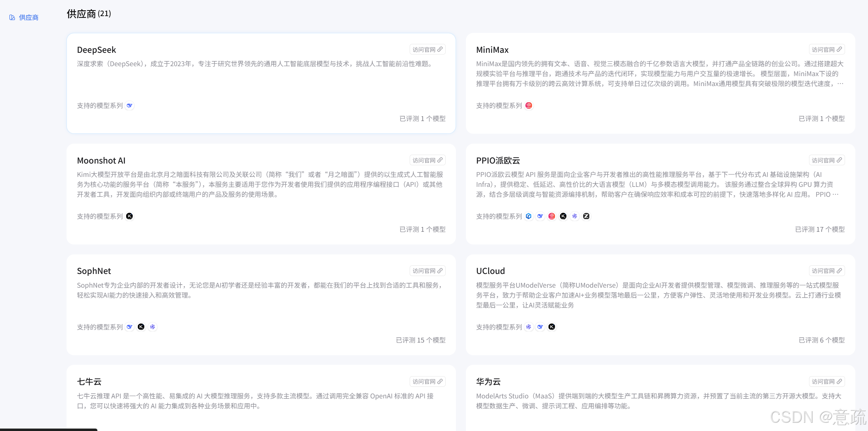Open the 七牛云 provider card
This screenshot has height=431, width=868.
click(x=89, y=382)
